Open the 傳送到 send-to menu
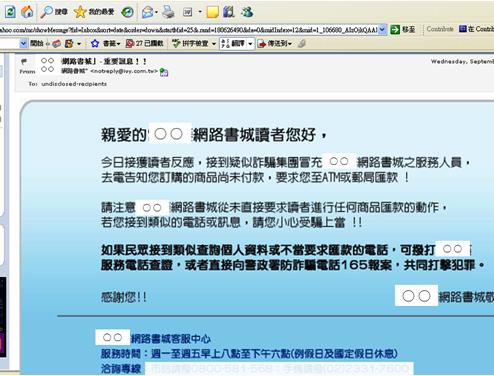494x376 pixels. (275, 44)
